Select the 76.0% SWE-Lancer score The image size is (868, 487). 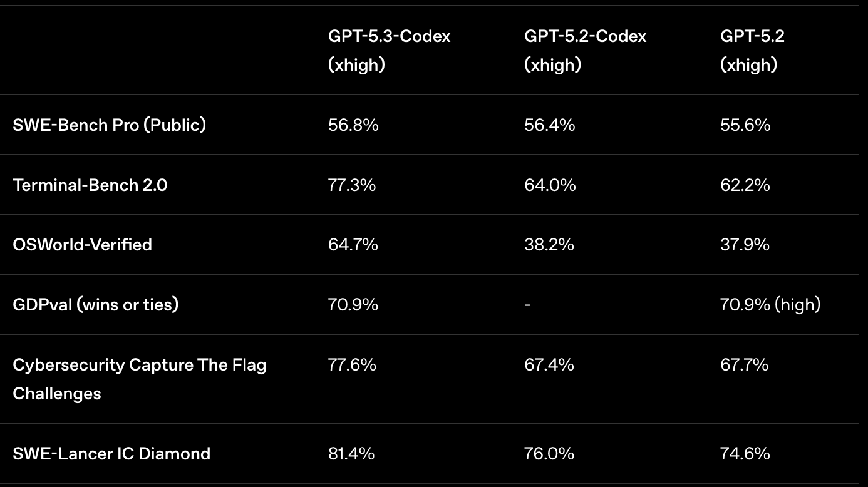(549, 453)
